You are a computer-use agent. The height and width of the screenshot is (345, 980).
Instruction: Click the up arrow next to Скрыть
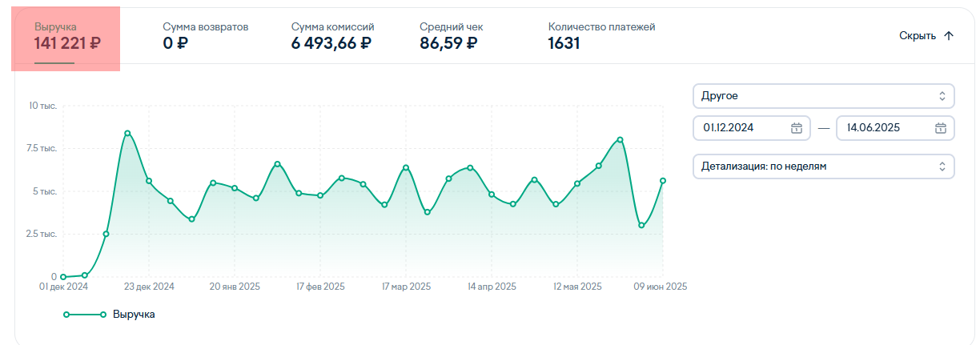(x=949, y=36)
